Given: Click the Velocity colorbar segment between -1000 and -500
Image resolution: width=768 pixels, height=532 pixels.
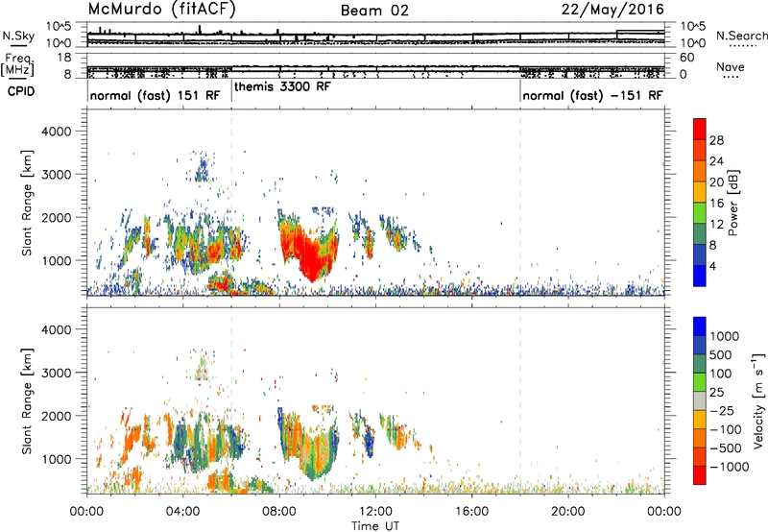Looking at the screenshot, I should pyautogui.click(x=700, y=456).
